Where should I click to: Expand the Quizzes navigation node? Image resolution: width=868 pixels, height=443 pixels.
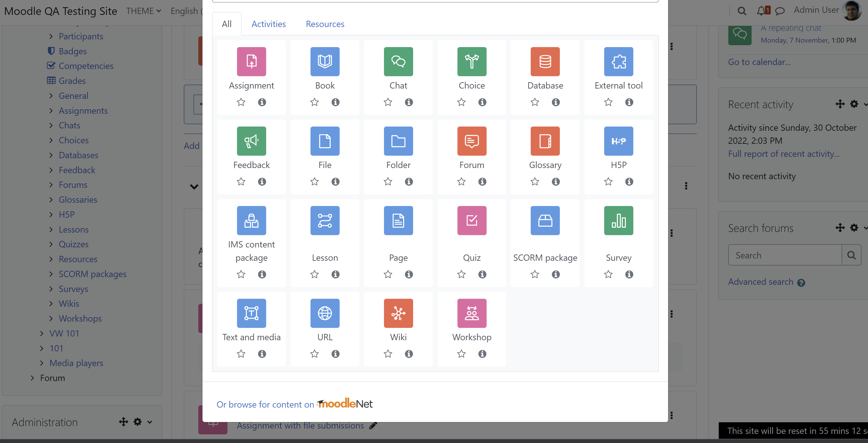(51, 244)
